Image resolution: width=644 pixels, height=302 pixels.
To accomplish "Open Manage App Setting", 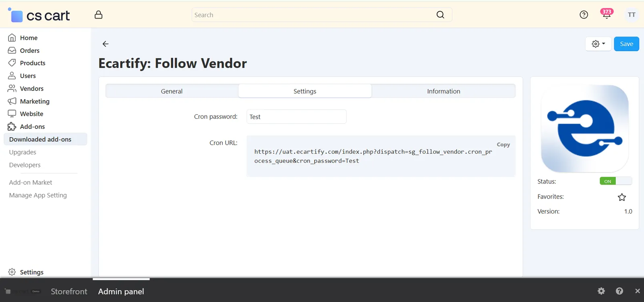I will [x=38, y=195].
